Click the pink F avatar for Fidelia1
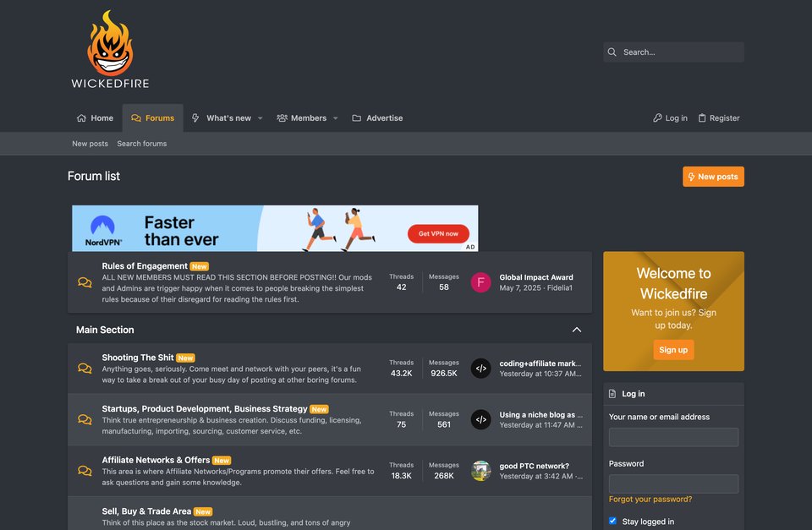 480,282
